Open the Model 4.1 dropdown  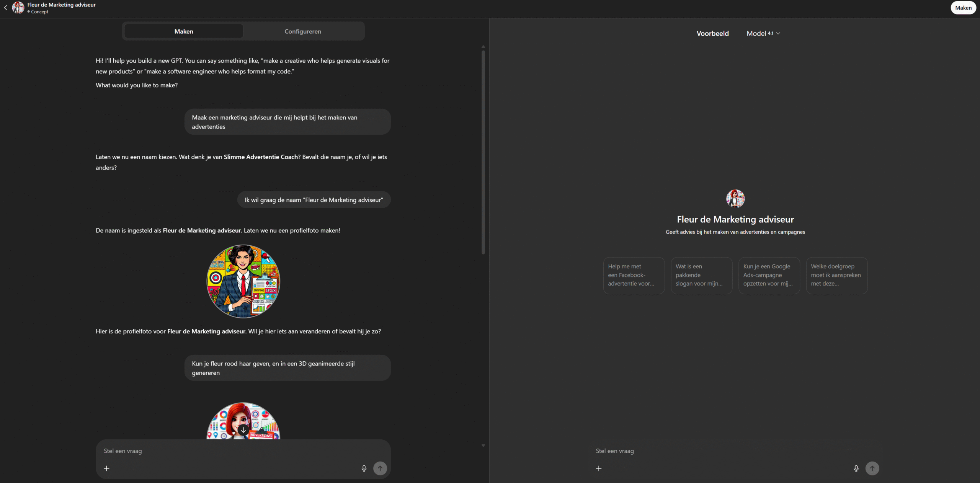click(763, 33)
